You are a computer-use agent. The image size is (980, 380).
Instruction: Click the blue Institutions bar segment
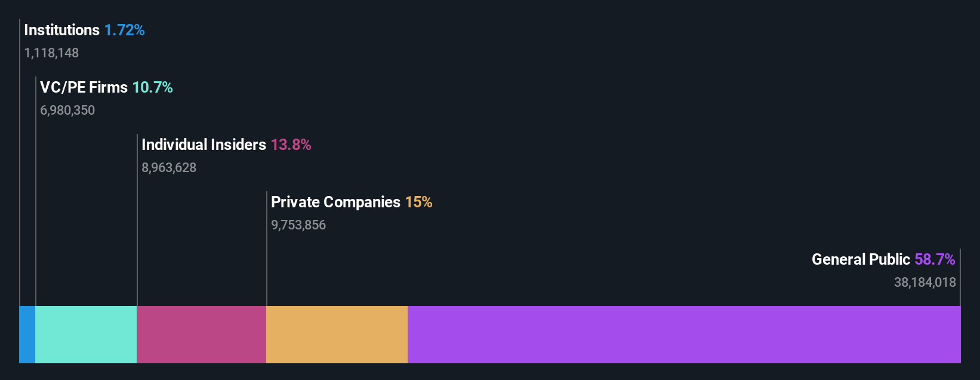click(27, 335)
